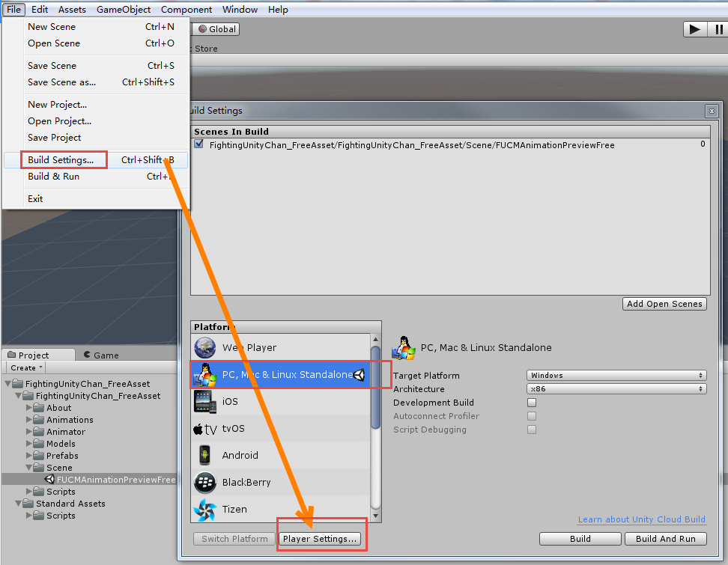
Task: Click the Build And Run button
Action: tap(666, 539)
